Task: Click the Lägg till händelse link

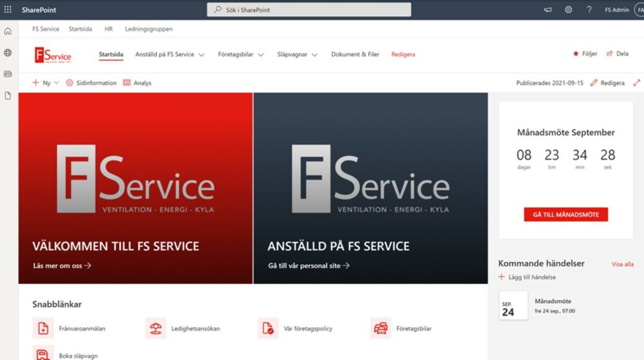Action: [x=532, y=277]
